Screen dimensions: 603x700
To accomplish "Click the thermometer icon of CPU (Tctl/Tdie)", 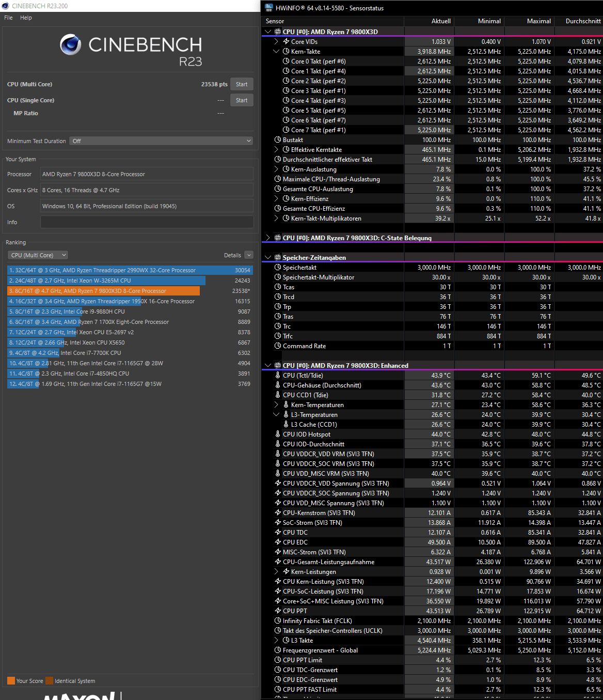I will click(278, 375).
